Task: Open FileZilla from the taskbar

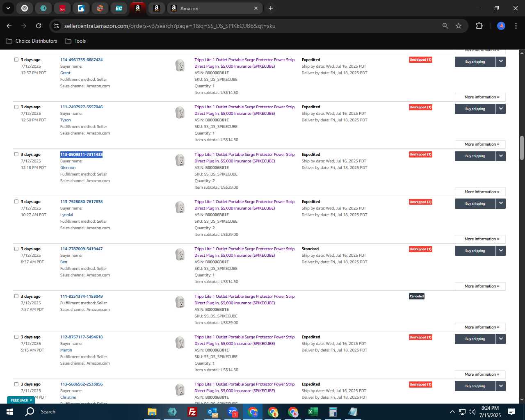Action: click(192, 412)
